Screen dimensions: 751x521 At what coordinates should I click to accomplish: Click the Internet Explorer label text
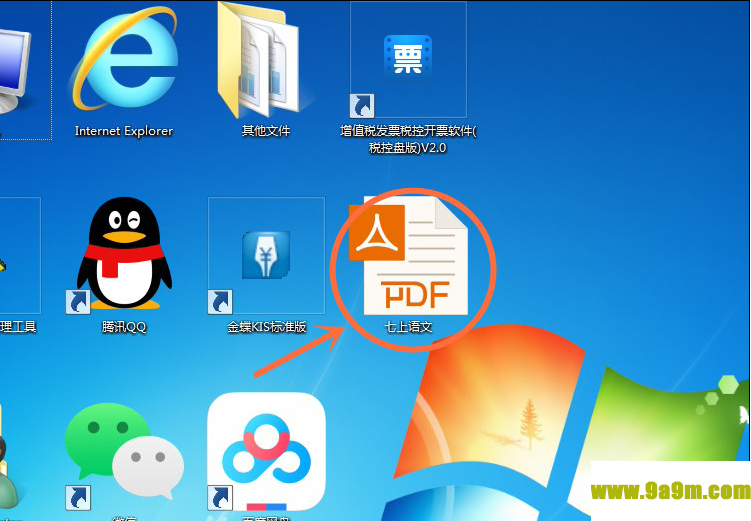[124, 131]
